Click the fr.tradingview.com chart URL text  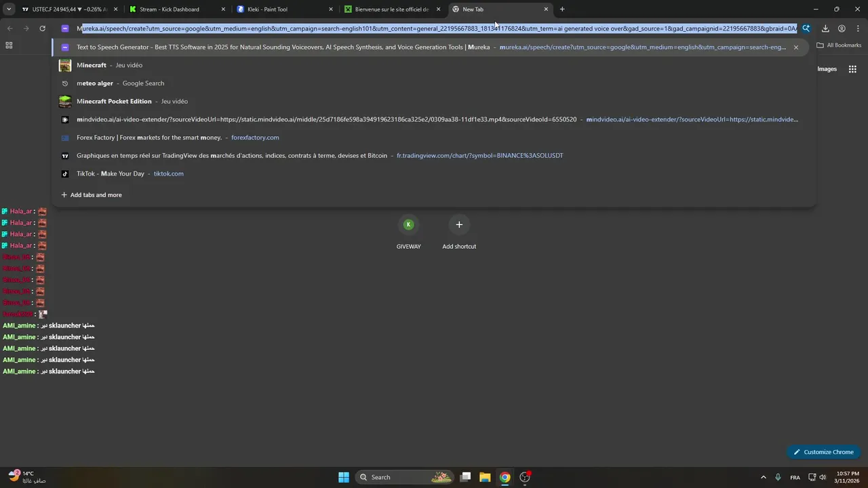click(x=480, y=156)
